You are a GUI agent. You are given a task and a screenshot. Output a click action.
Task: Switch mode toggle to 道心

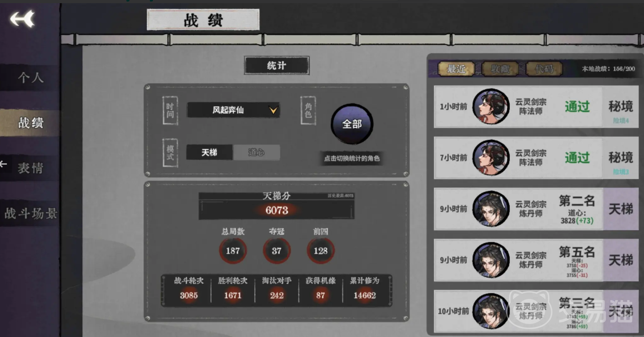point(256,152)
